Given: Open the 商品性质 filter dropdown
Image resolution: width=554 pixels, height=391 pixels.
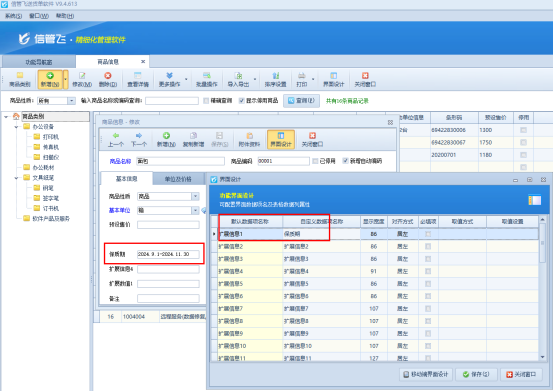Looking at the screenshot, I should [71, 101].
